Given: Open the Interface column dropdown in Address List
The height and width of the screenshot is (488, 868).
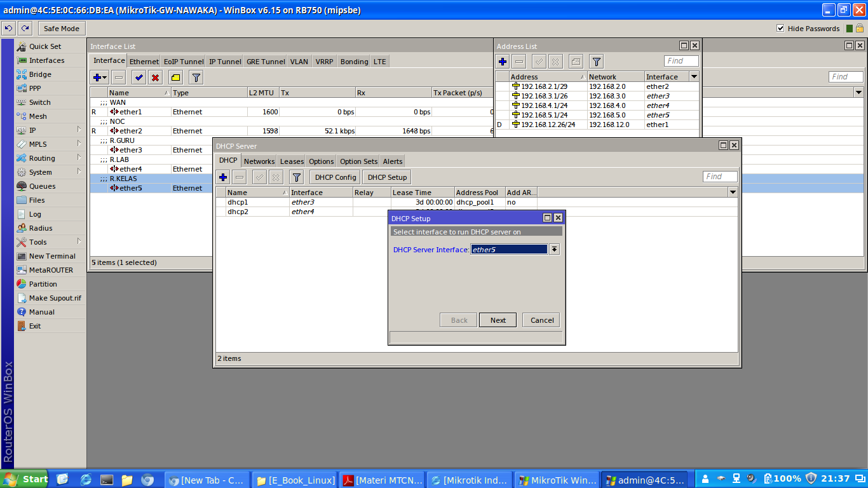Looking at the screenshot, I should pos(695,76).
